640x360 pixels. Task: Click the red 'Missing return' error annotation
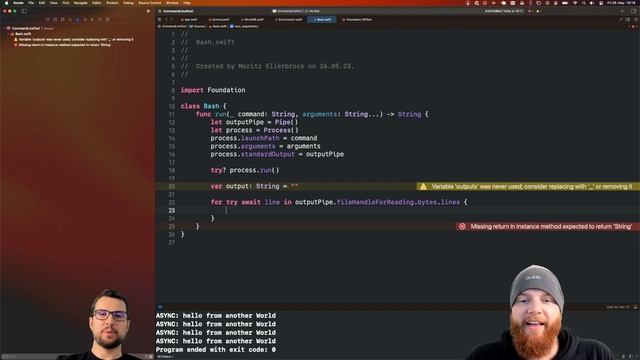tap(547, 227)
